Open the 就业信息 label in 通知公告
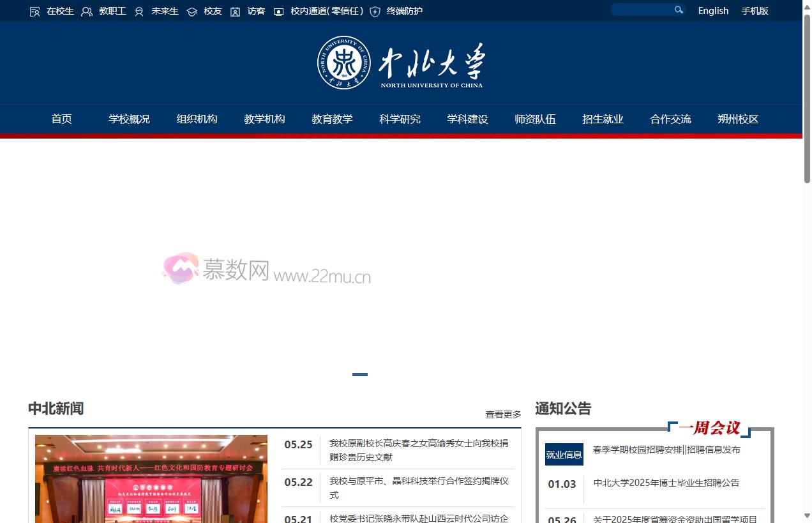The image size is (812, 523). pos(564,454)
